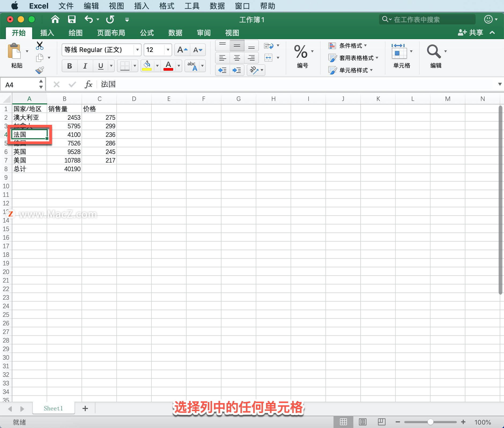Add a new sheet with the + button
The width and height of the screenshot is (504, 428).
point(85,408)
